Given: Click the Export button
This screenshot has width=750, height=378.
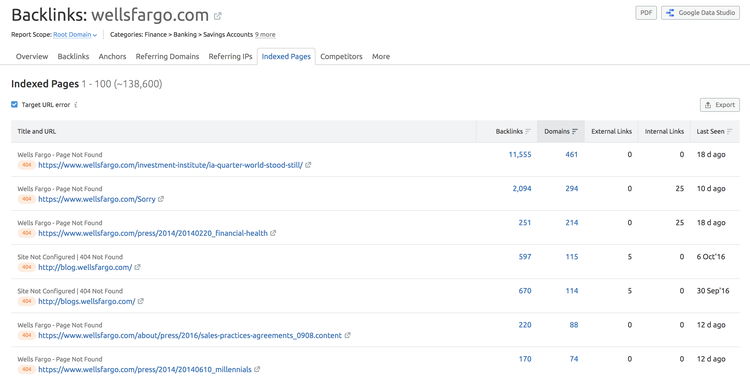Looking at the screenshot, I should point(720,105).
